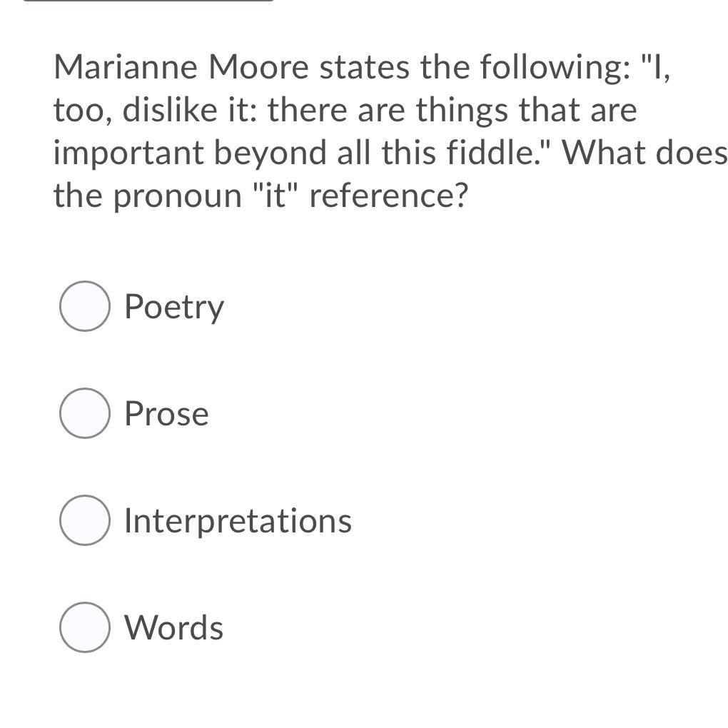Click the Words answer label text

pyautogui.click(x=173, y=627)
